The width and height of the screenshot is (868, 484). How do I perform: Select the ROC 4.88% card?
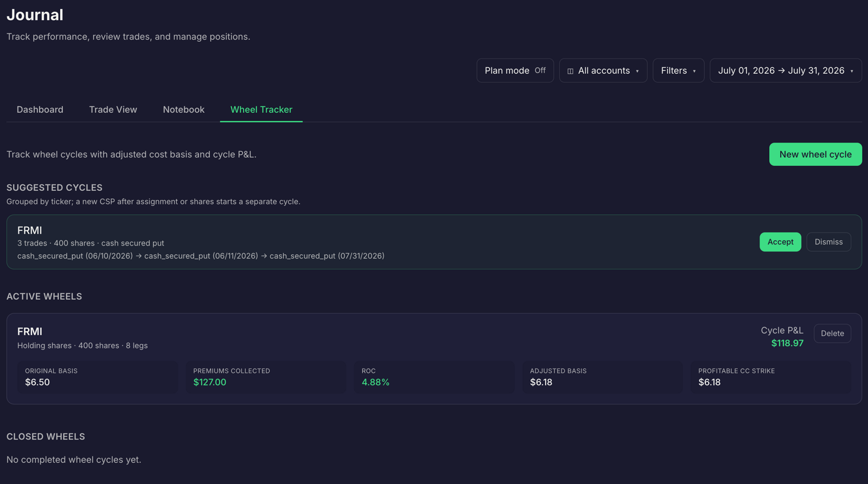tap(434, 377)
